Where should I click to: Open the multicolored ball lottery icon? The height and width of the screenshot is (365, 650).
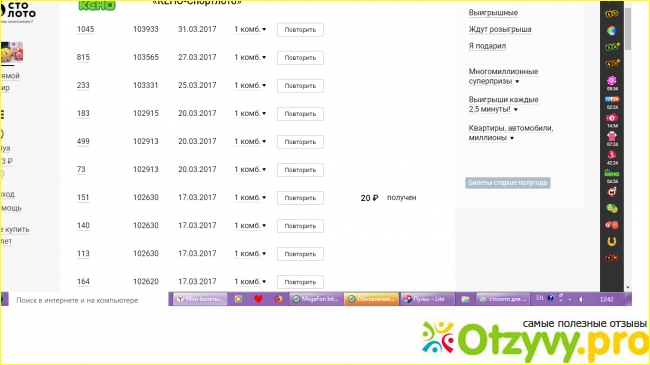(x=612, y=30)
